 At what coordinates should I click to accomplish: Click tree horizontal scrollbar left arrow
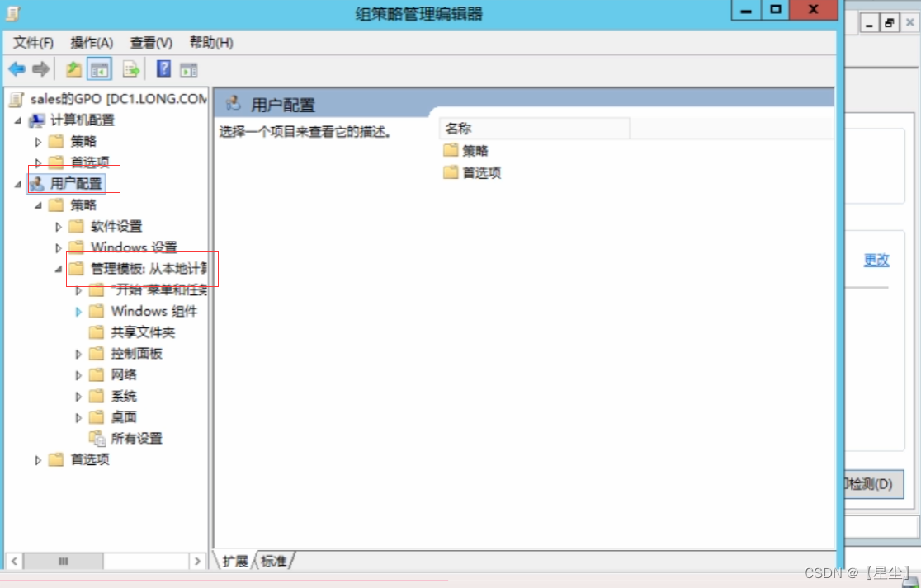tap(14, 561)
